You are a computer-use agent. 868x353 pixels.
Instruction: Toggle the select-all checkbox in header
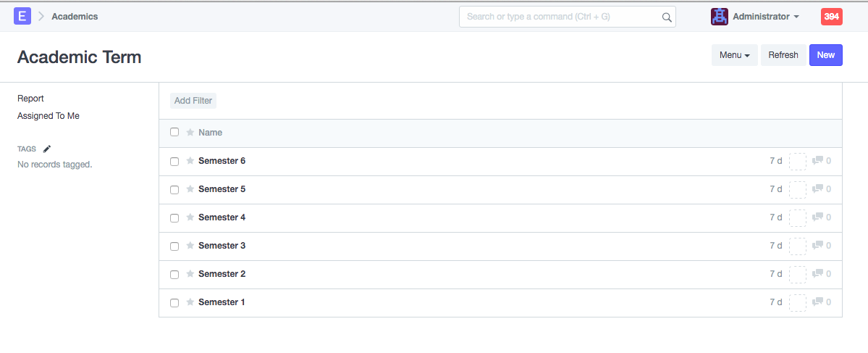[174, 132]
